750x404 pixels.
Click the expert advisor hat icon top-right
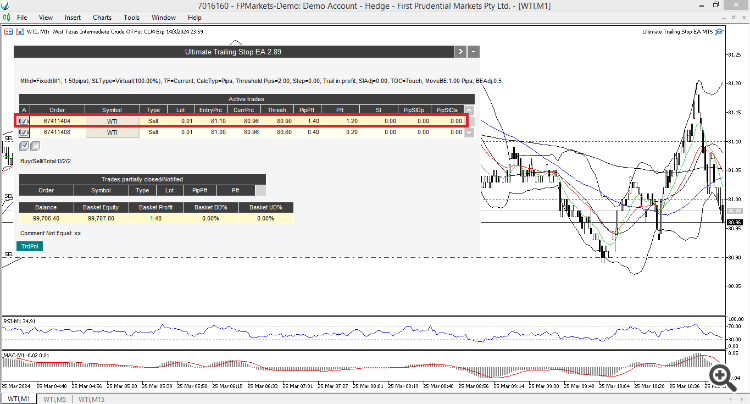coord(719,32)
